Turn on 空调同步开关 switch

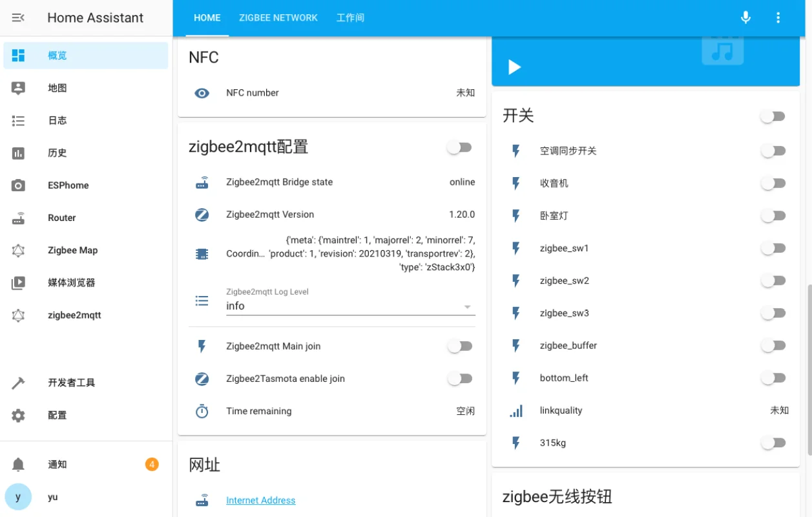[773, 151]
